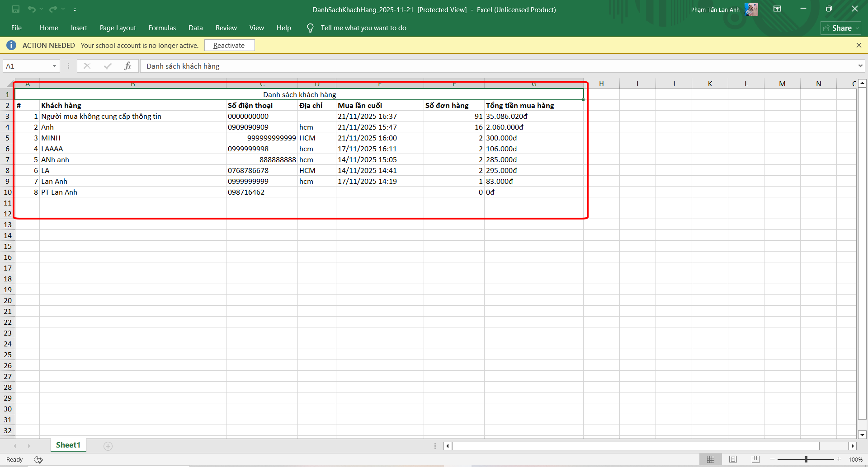Click the Reactivate button
This screenshot has width=868, height=467.
pyautogui.click(x=229, y=45)
